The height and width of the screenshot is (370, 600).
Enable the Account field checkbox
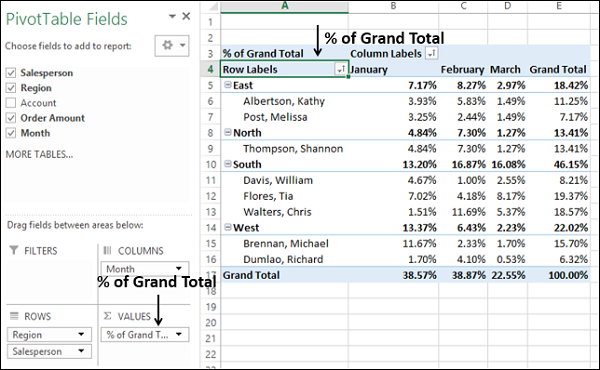(11, 103)
